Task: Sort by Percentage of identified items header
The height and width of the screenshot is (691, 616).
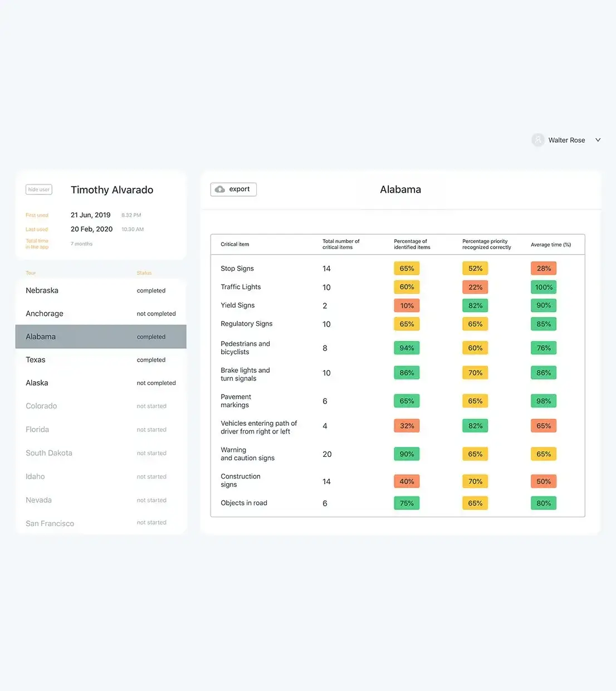Action: (x=412, y=244)
